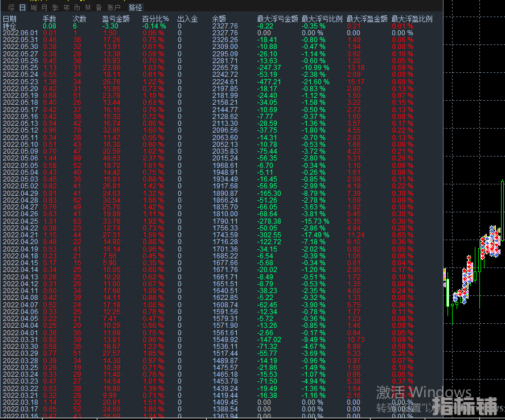This screenshot has width=505, height=420.
Task: Click the 最大浮盈比例 column header
Action: pos(412,19)
